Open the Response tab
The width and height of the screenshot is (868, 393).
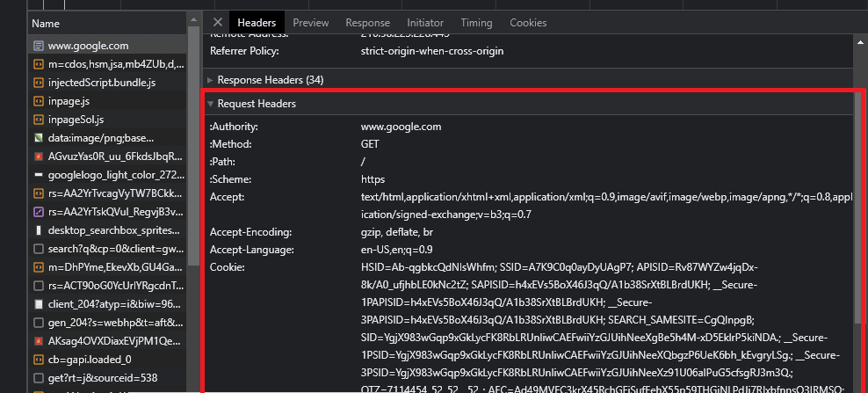[367, 23]
